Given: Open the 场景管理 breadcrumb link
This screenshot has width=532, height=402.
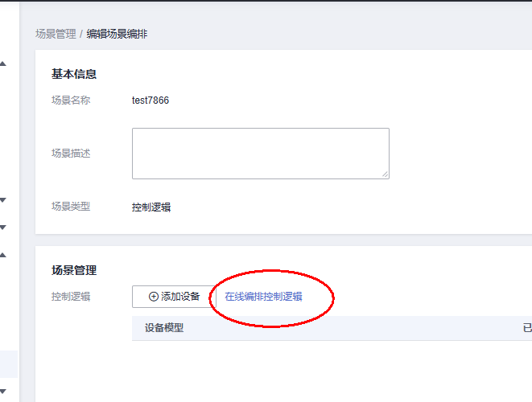Looking at the screenshot, I should coord(56,34).
